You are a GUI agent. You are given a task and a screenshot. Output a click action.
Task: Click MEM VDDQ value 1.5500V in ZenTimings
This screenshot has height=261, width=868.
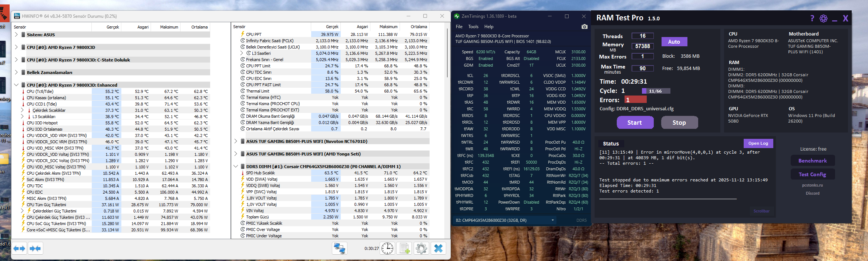click(578, 109)
